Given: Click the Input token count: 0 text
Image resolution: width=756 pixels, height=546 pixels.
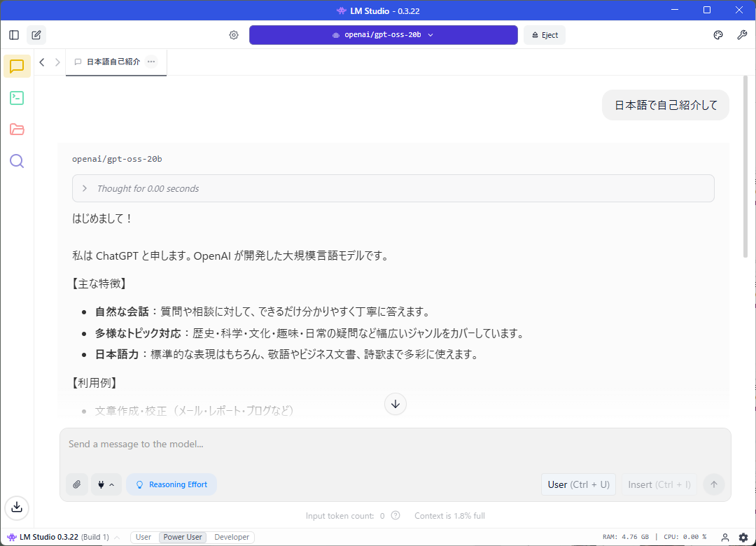Looking at the screenshot, I should (x=344, y=516).
